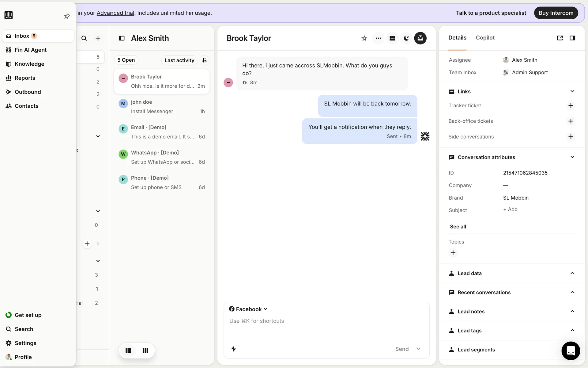Toggle the inbox list panel
Image resolution: width=588 pixels, height=368 pixels.
point(122,38)
